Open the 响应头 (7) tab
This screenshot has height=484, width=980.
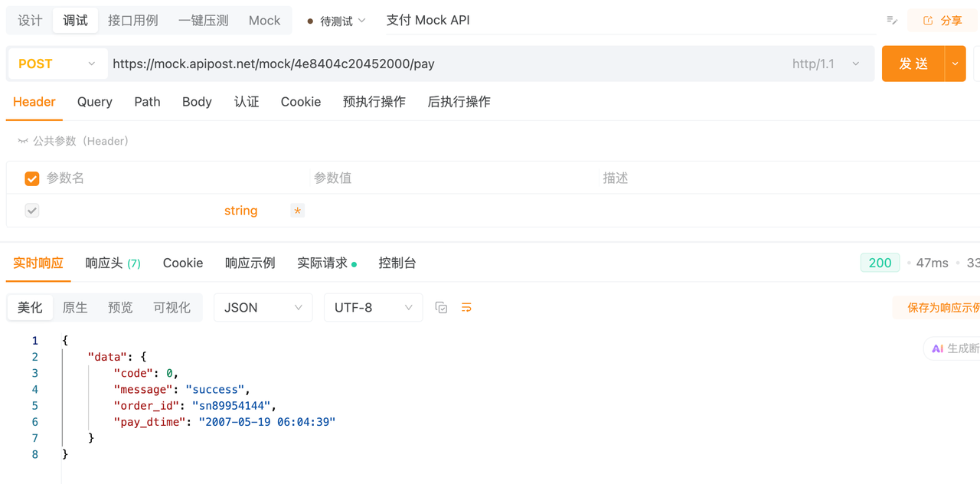(113, 263)
